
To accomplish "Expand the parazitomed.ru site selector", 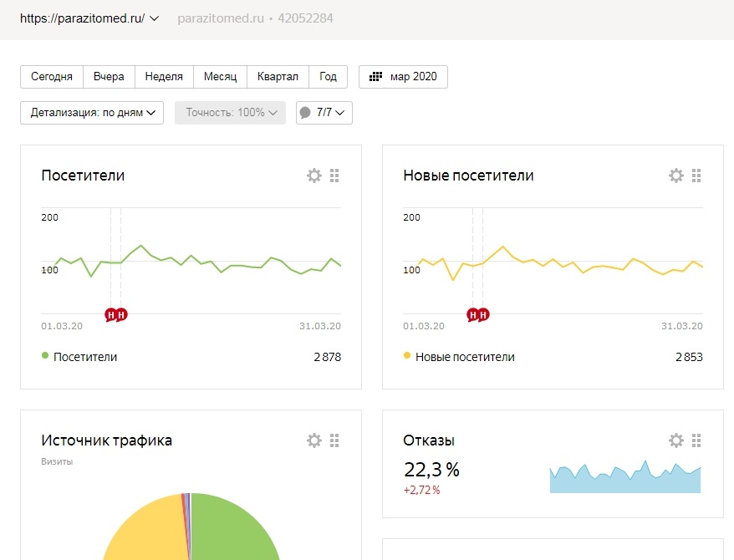I will (89, 18).
